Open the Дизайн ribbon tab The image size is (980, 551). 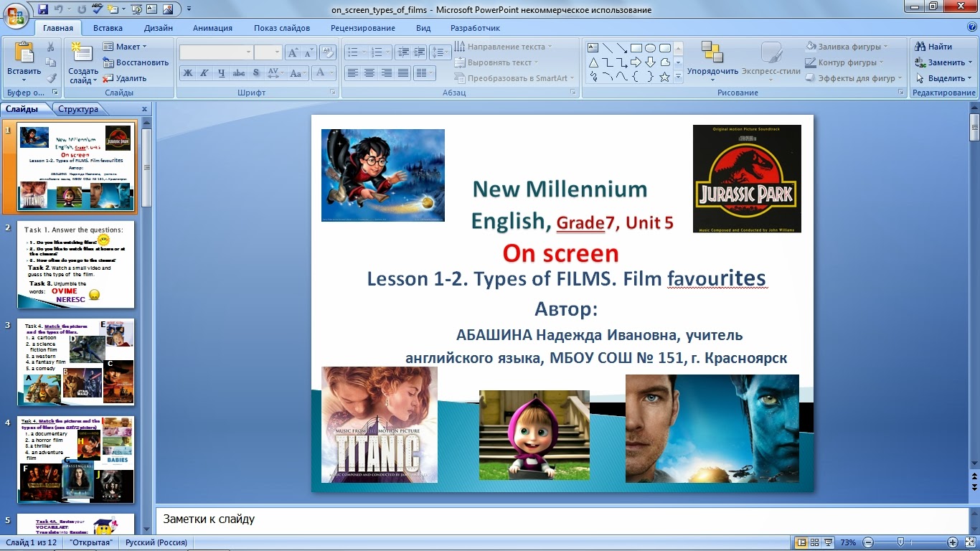pyautogui.click(x=158, y=28)
